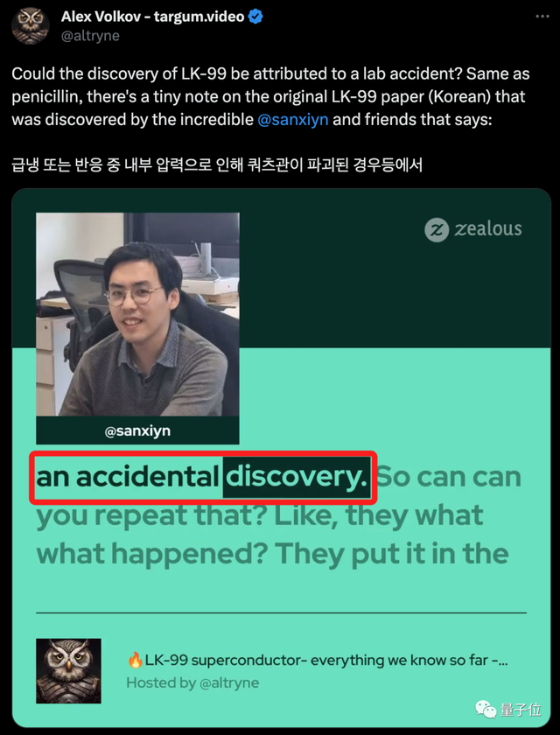Click the @altryne handle under the name

coord(90,36)
